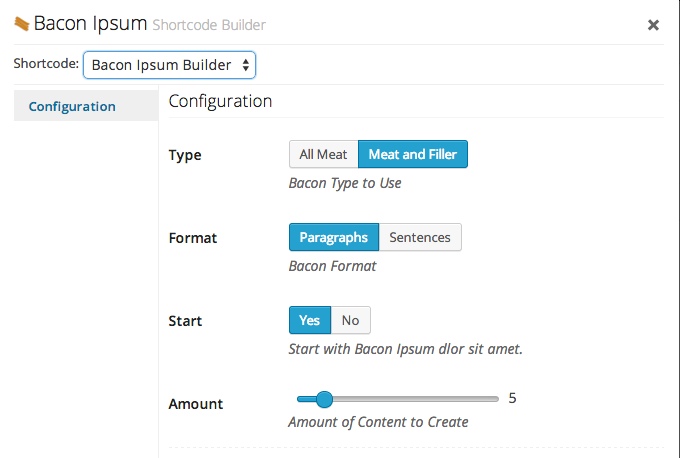Enable Start with Bacon Ipsum via Yes

pos(309,320)
